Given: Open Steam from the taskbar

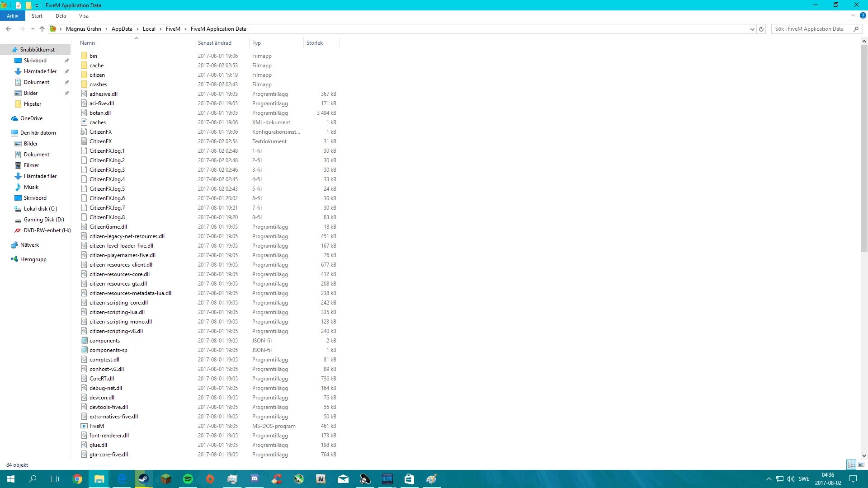Looking at the screenshot, I should (144, 479).
